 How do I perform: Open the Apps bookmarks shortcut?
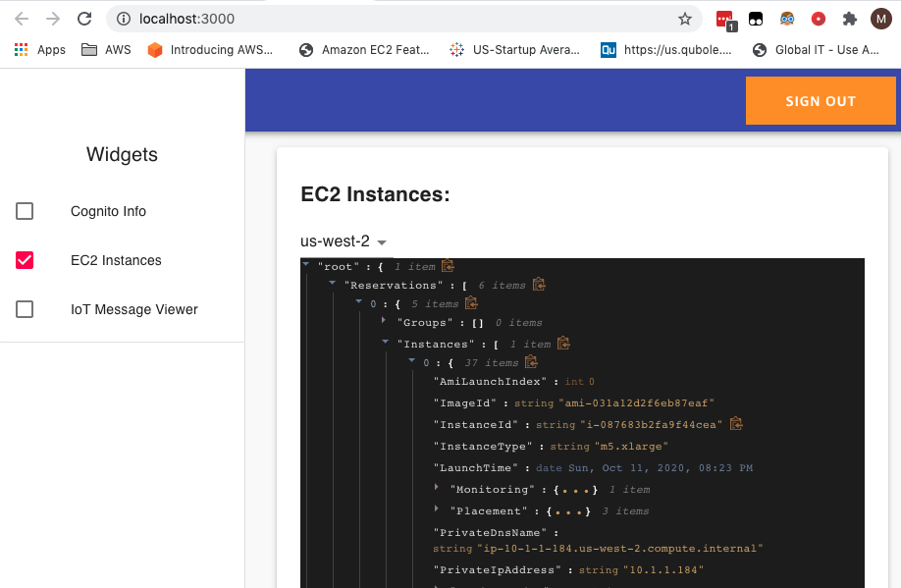39,50
